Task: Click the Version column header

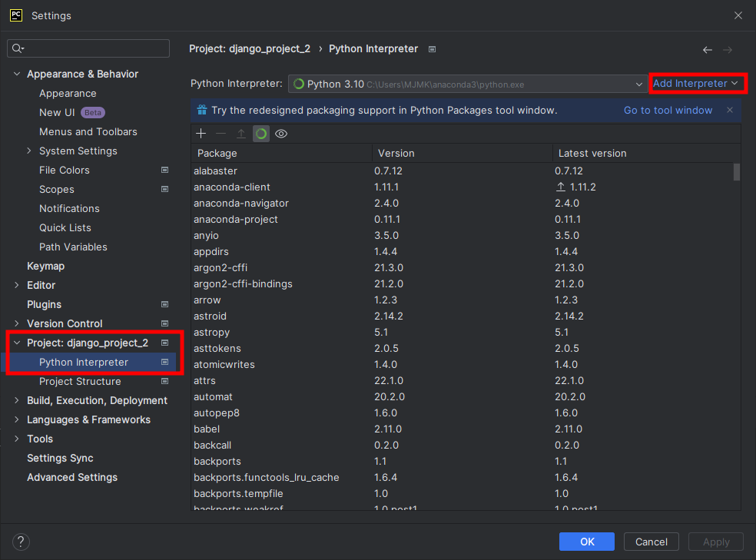Action: coord(462,154)
